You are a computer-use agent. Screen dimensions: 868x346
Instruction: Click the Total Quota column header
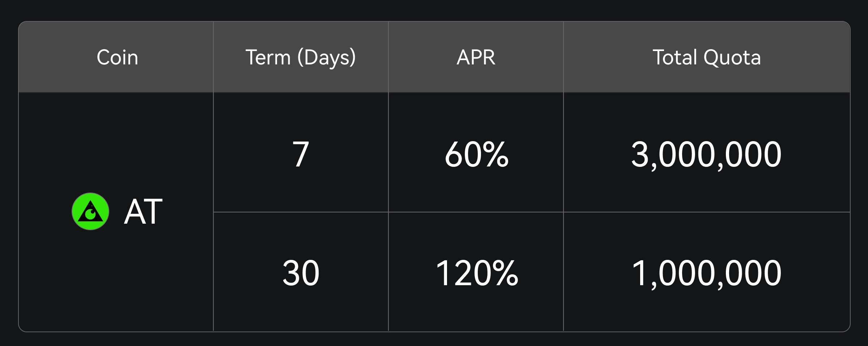pos(706,57)
